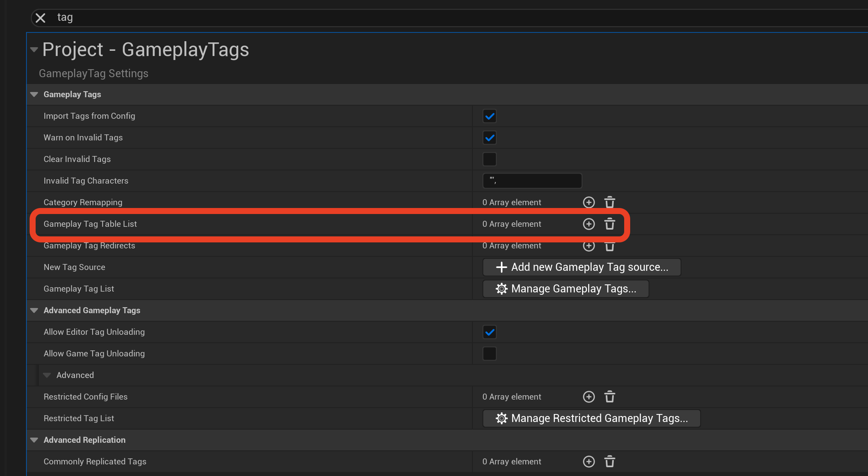The width and height of the screenshot is (868, 476).
Task: Clear the search field with X icon
Action: pyautogui.click(x=40, y=18)
